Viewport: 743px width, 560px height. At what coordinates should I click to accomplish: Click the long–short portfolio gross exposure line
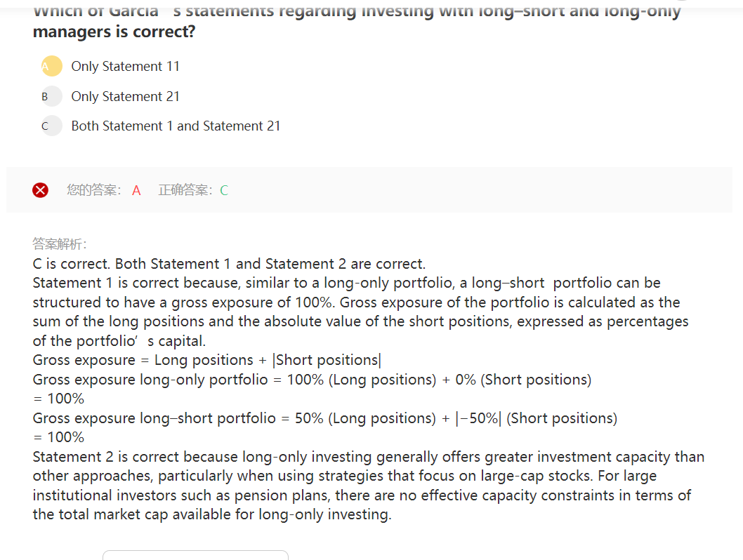click(x=325, y=427)
